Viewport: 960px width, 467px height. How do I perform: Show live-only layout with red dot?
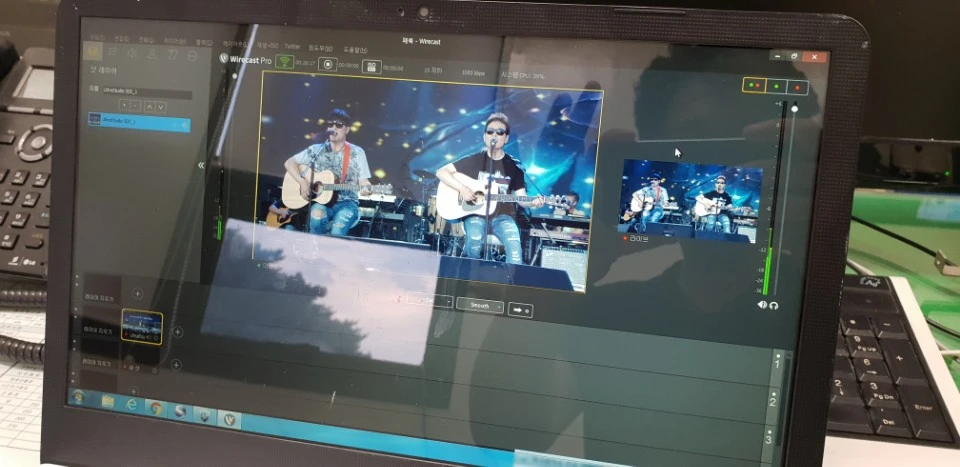[x=798, y=88]
